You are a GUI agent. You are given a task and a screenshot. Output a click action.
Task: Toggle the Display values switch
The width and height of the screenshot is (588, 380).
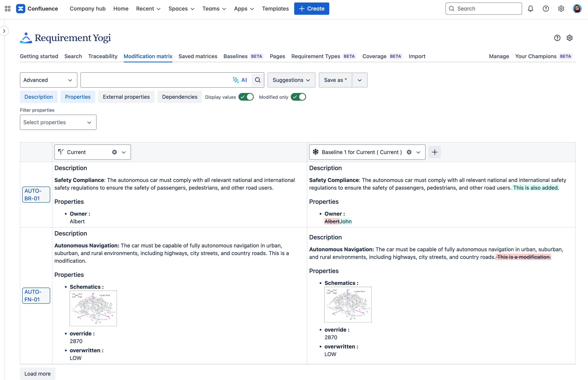pos(246,97)
